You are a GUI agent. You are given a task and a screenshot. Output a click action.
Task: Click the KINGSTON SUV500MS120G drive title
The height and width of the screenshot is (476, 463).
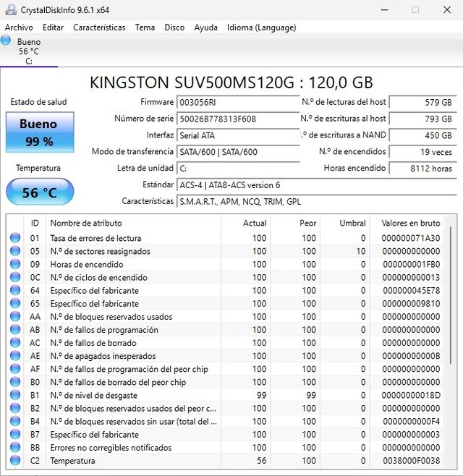[231, 82]
